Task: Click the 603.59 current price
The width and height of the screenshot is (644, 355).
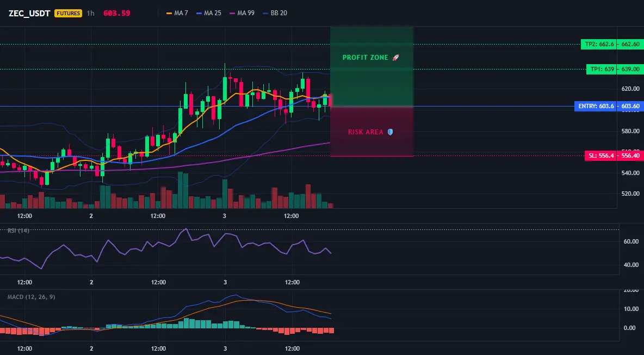Action: point(116,13)
